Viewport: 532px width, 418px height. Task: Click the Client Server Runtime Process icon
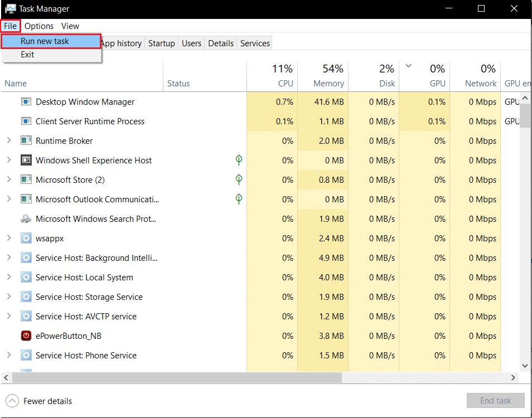(x=26, y=121)
